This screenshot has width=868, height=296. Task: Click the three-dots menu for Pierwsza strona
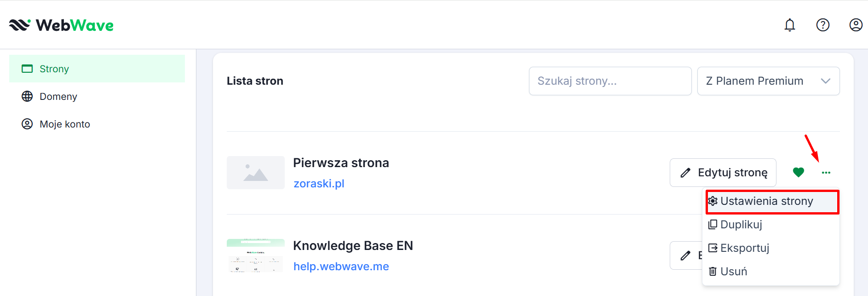click(x=826, y=173)
